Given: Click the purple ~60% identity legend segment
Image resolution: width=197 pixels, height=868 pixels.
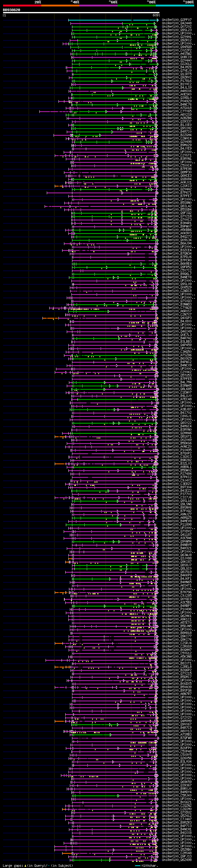Looking at the screenshot, I should pos(99,6).
